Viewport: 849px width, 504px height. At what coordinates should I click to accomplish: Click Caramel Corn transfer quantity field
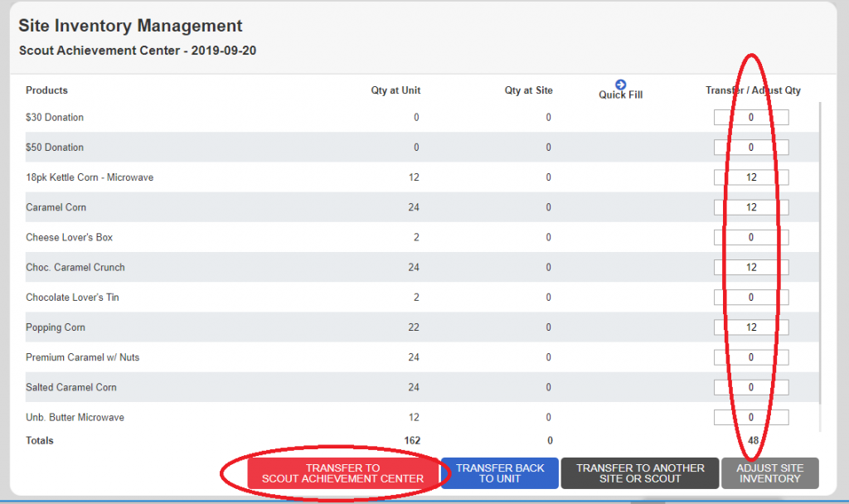[751, 207]
